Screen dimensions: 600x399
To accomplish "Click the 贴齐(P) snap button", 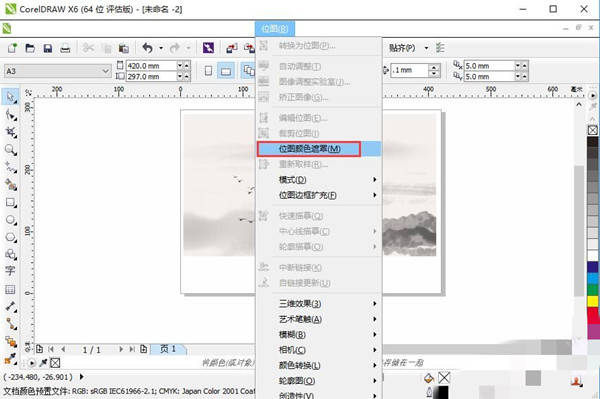I will pos(402,48).
